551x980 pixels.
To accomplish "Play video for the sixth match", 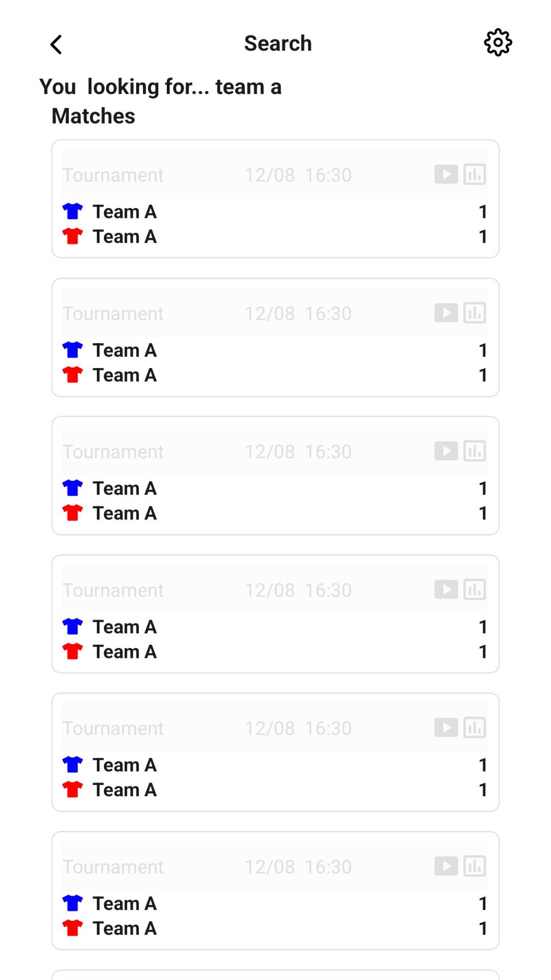I will [x=446, y=866].
